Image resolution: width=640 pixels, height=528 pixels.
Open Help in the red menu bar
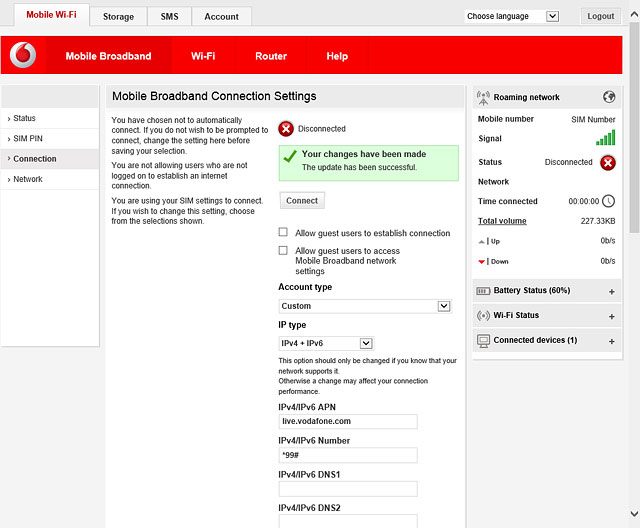[337, 56]
